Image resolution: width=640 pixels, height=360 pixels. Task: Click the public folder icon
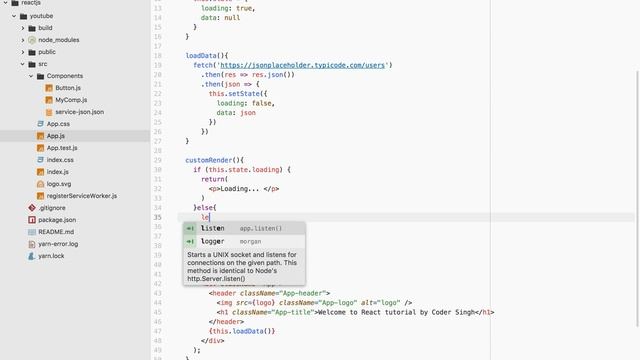(32, 52)
